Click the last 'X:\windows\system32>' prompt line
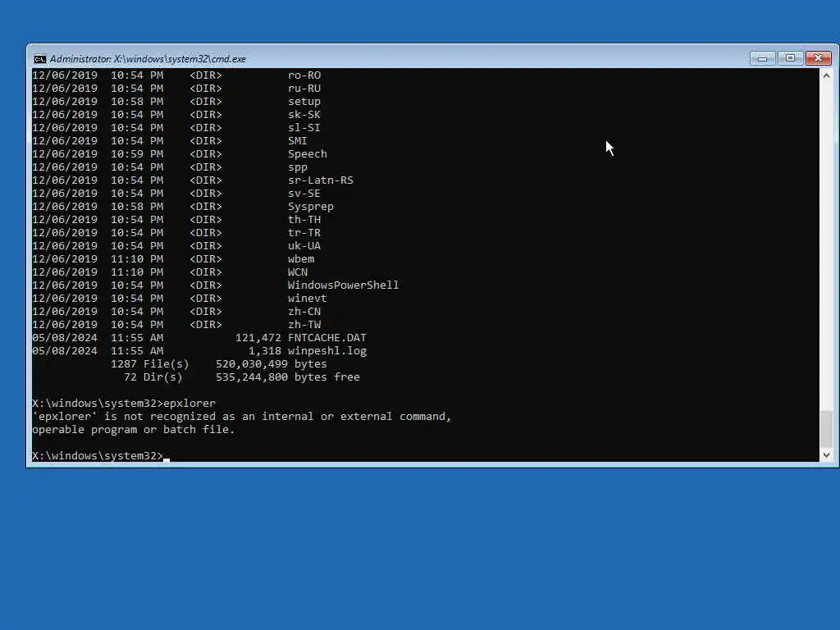Screen dimensions: 840x630 tap(98, 456)
